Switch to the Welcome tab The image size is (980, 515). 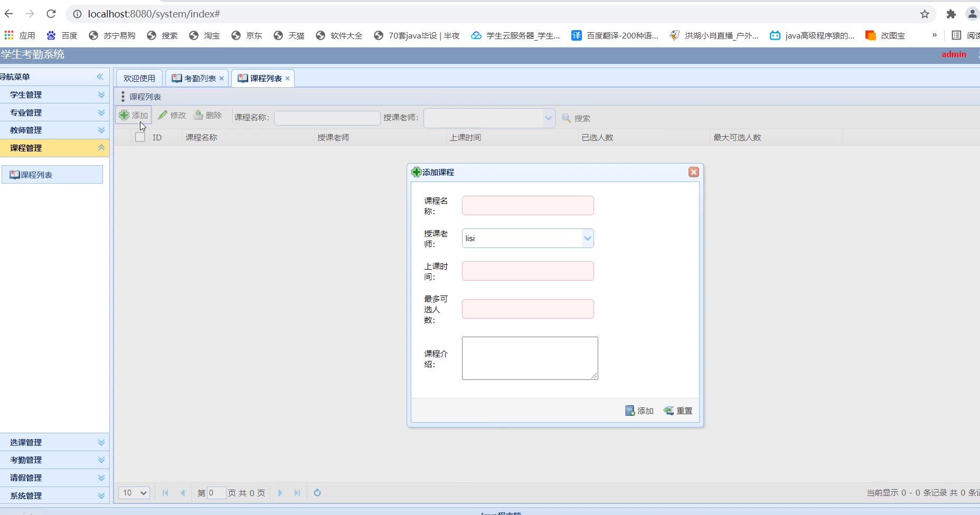point(139,78)
